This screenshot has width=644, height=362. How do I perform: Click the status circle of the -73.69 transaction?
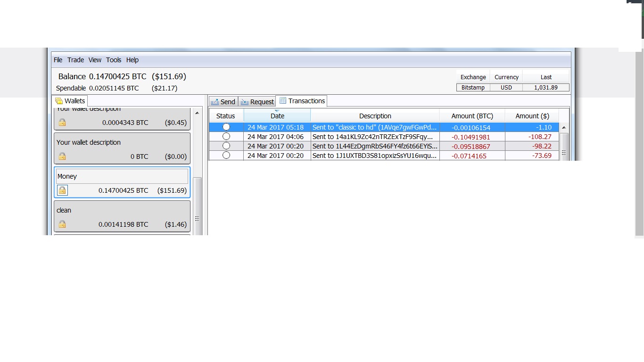pos(226,156)
